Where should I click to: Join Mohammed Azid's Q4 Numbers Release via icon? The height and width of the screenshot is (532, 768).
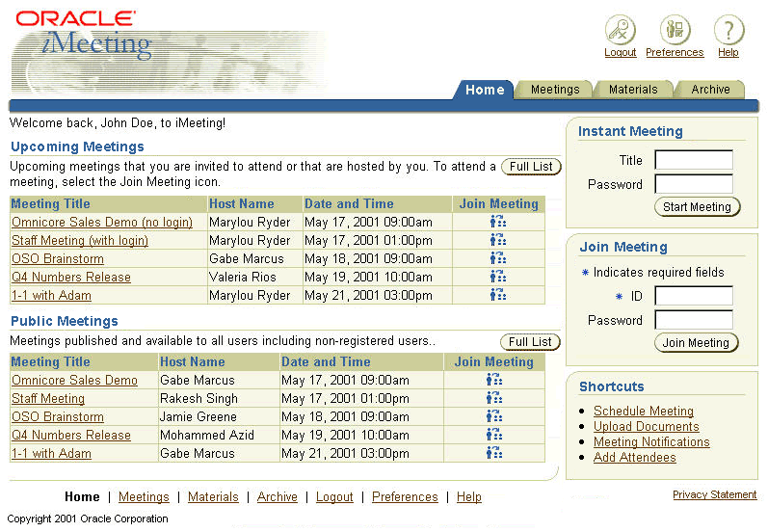tap(494, 435)
